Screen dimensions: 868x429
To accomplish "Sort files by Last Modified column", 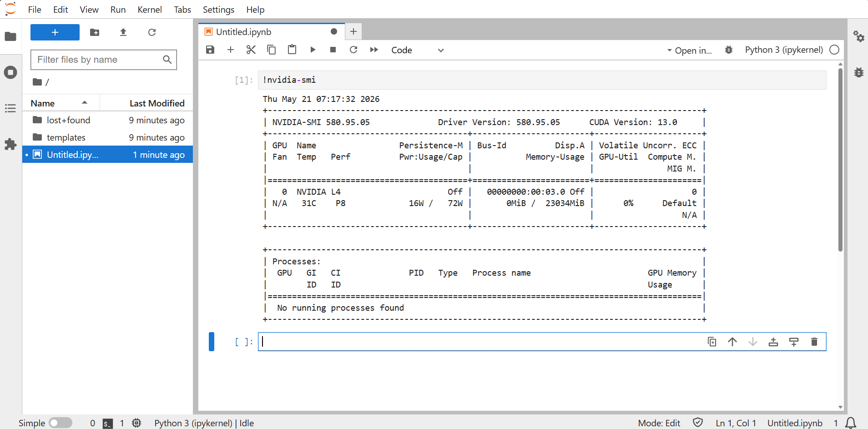I will click(146, 103).
